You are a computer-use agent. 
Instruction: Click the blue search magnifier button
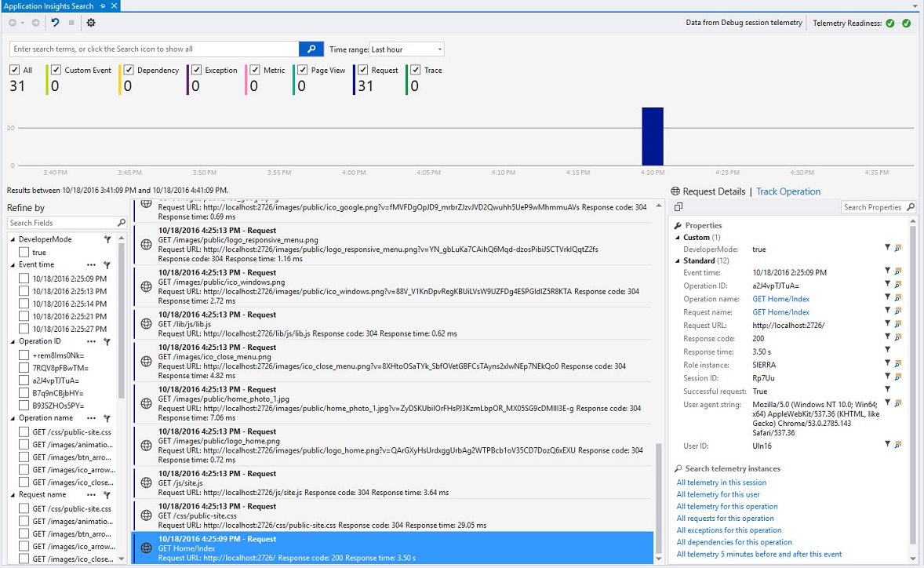[x=311, y=49]
